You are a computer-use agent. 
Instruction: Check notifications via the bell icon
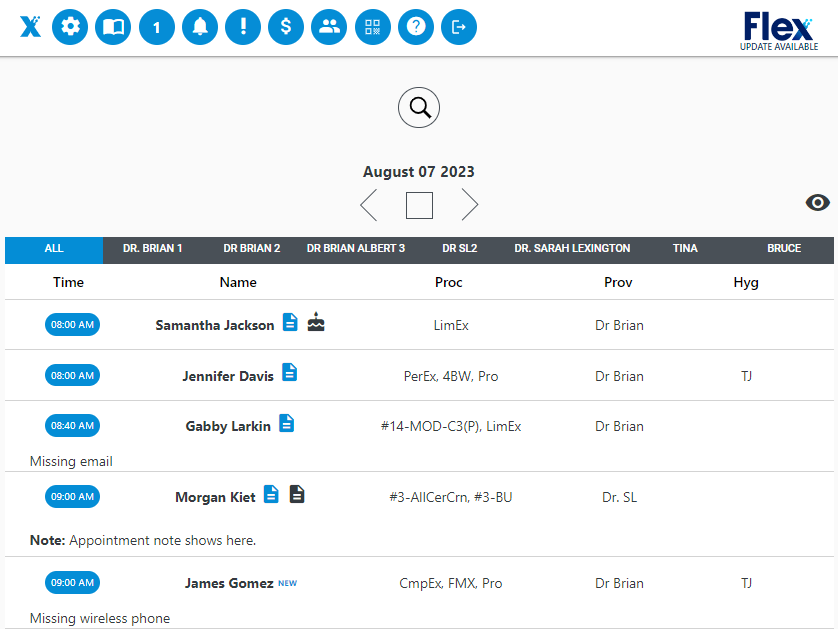click(x=199, y=27)
